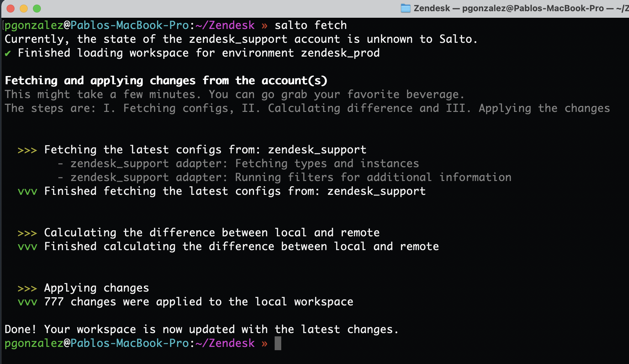Click the prompt preceding the salto fetch command
This screenshot has width=629, height=364.
pyautogui.click(x=136, y=25)
